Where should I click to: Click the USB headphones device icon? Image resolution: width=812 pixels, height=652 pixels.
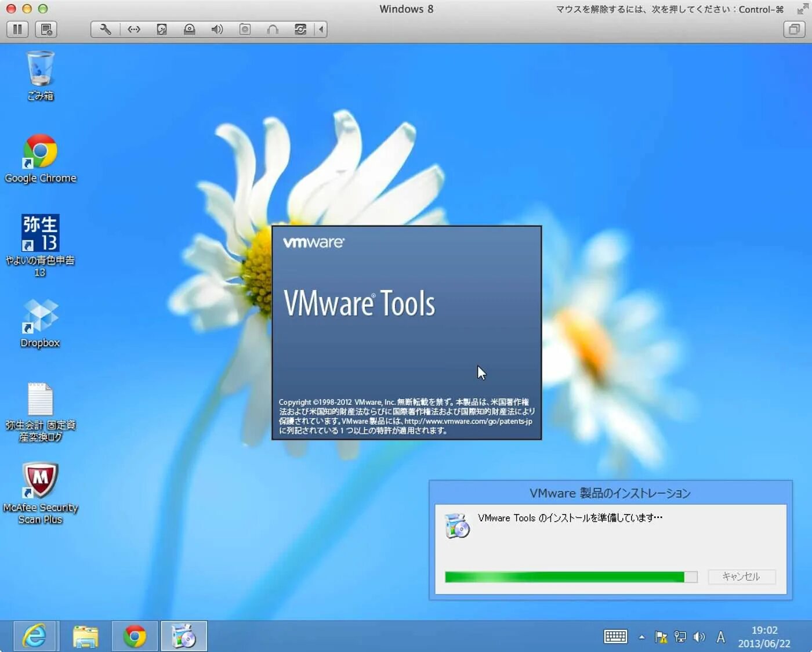(273, 29)
